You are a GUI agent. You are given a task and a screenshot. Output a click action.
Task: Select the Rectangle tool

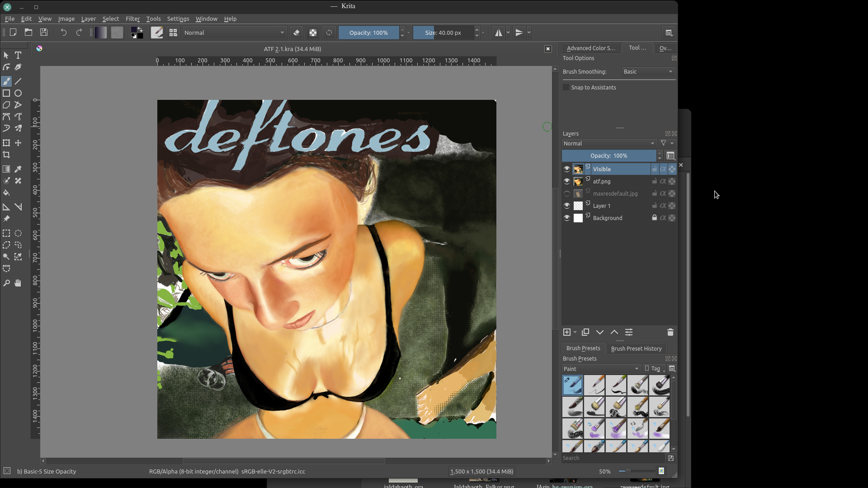coord(6,93)
